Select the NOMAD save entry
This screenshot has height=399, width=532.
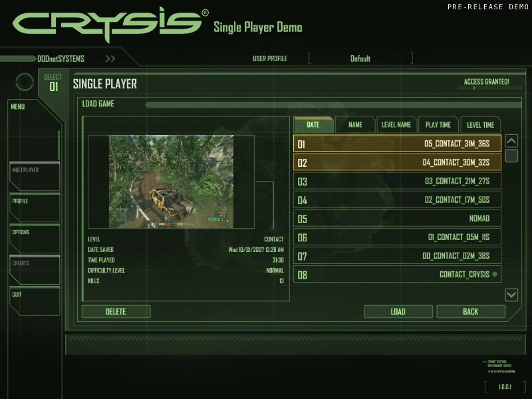[x=397, y=218]
